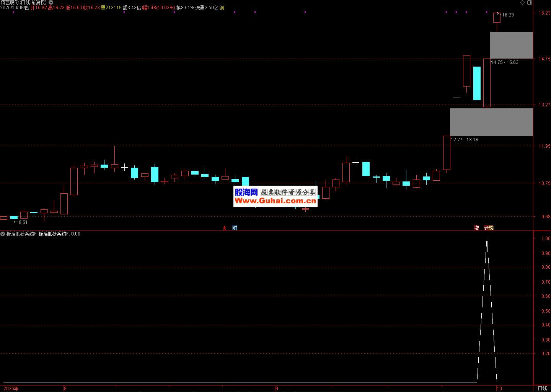Image resolution: width=551 pixels, height=392 pixels.
Task: Expand the 板后抓妖系统F indicator menu arrow
Action: 3,234
